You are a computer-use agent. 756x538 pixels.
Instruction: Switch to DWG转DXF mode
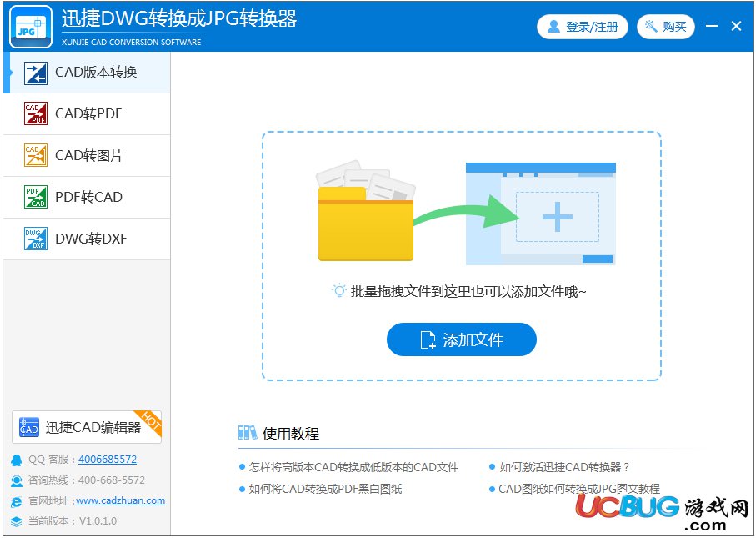(x=87, y=239)
